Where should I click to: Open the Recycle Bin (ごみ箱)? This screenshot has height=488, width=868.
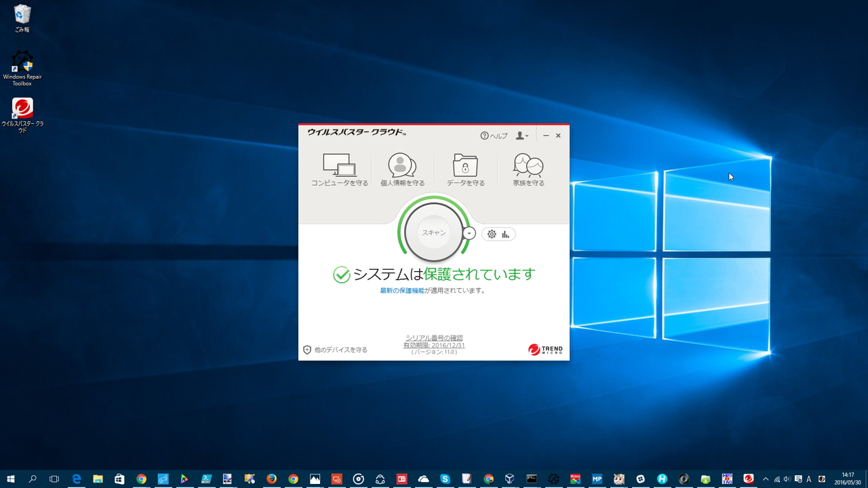(22, 14)
